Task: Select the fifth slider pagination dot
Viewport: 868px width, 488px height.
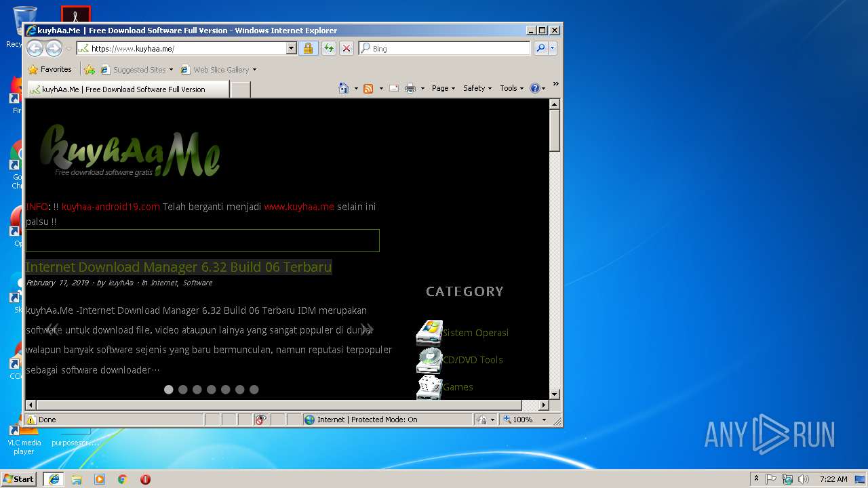Action: point(226,390)
